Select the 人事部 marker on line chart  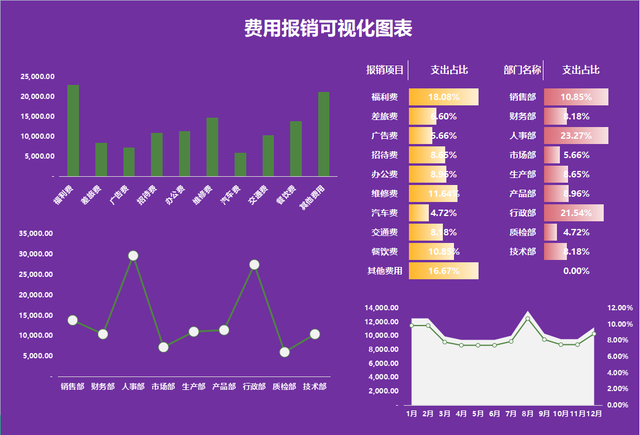click(x=133, y=256)
